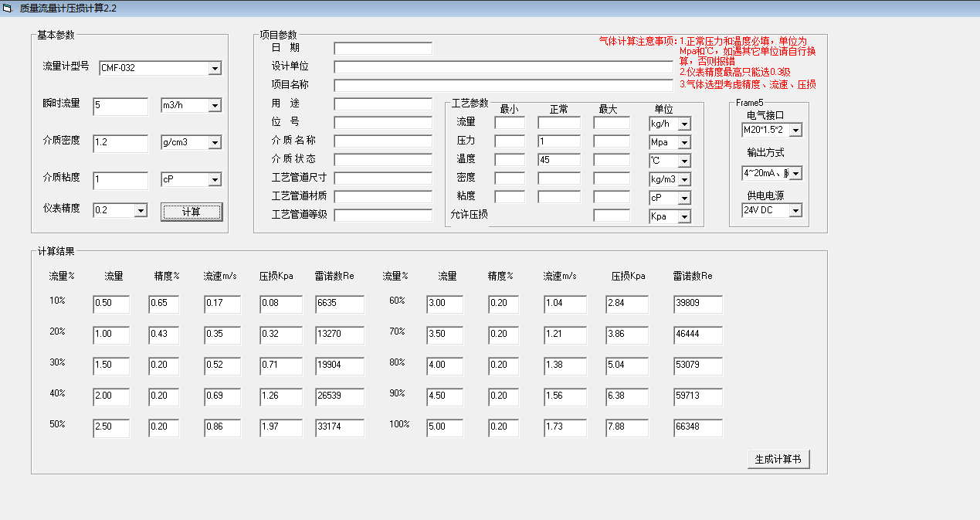Screen dimensions: 980x520
Task: Open the process flow unit dropdown kg/h
Action: click(683, 124)
